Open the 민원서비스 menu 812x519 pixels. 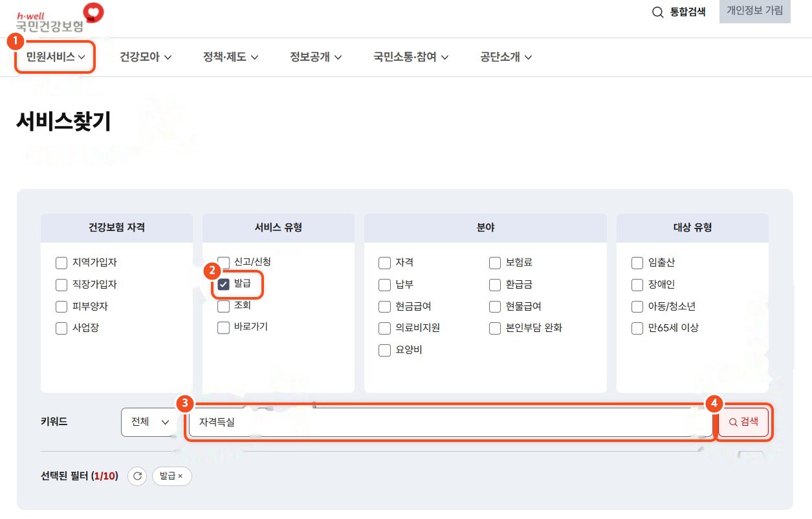click(x=56, y=57)
